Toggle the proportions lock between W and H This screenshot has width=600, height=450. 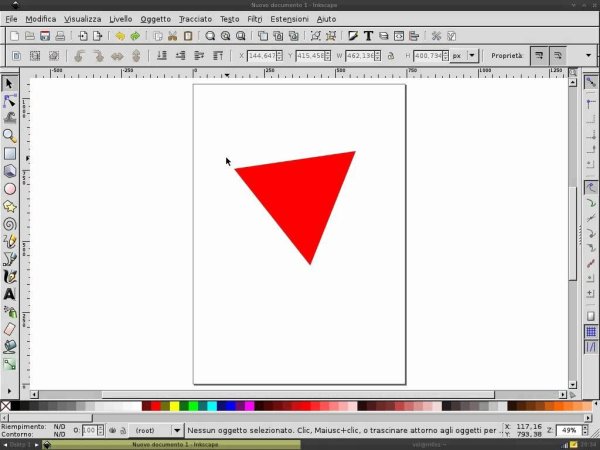[391, 56]
